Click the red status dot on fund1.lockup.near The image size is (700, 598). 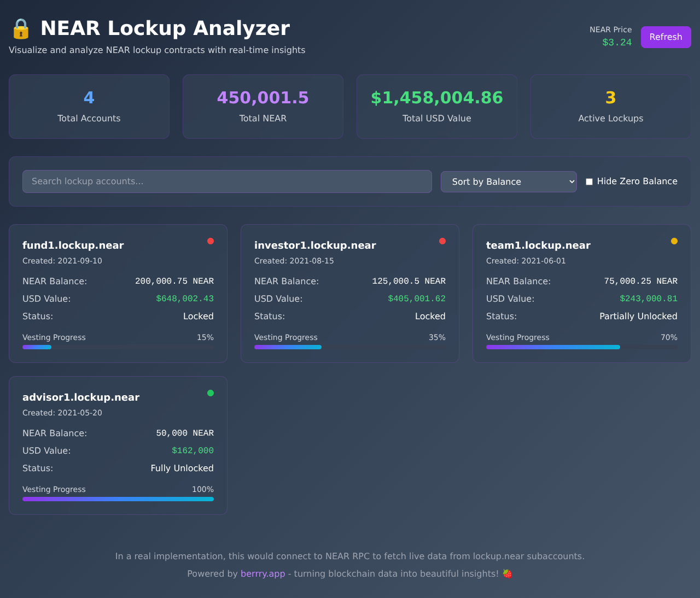(x=211, y=241)
